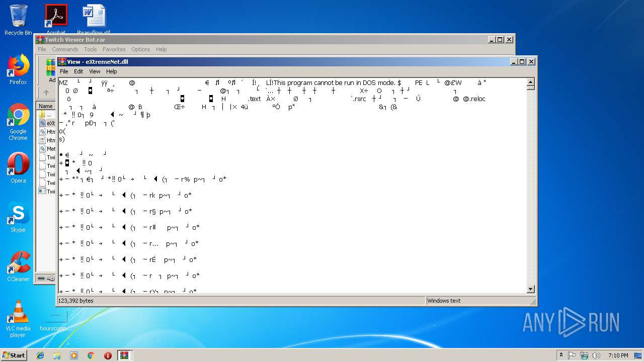Select the first Htm file icon in archive list
This screenshot has height=362, width=644.
tap(42, 132)
